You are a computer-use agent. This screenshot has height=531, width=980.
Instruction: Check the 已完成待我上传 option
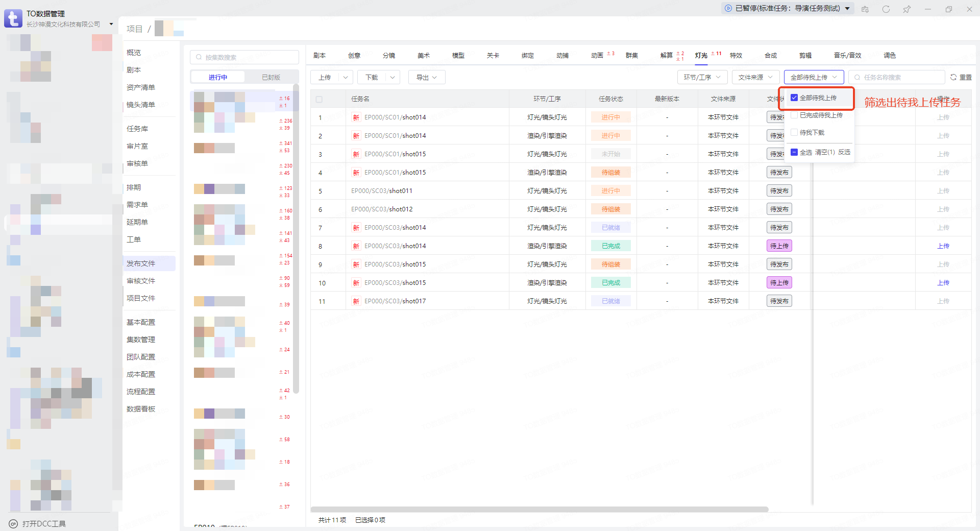point(794,115)
